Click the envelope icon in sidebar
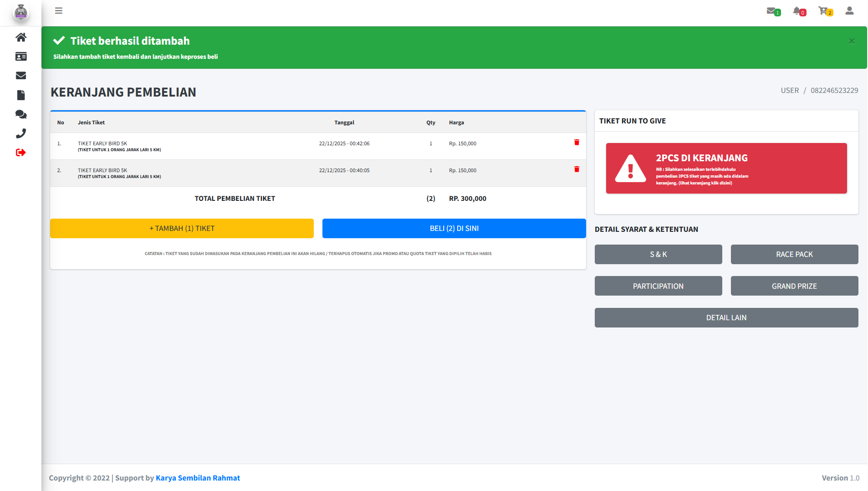 coord(21,76)
